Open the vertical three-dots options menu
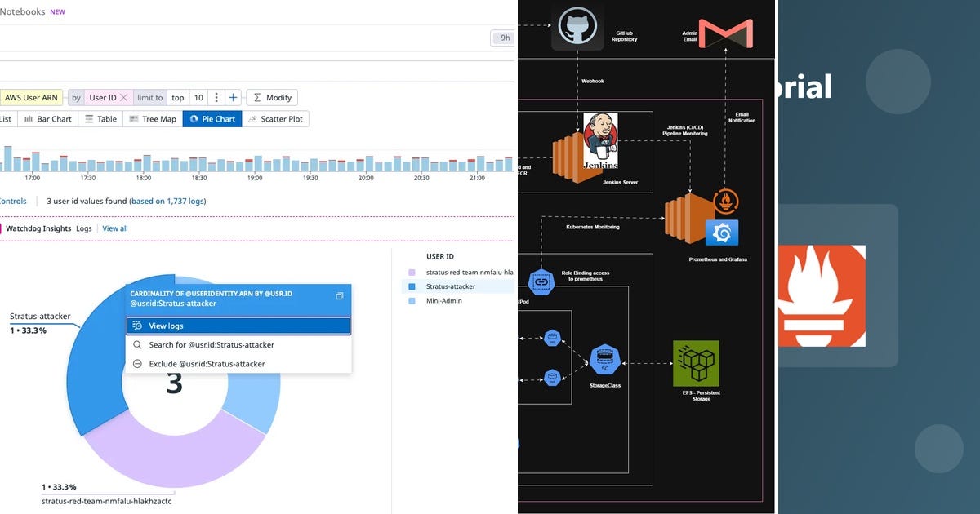Screen dimensions: 980x514 coord(216,98)
